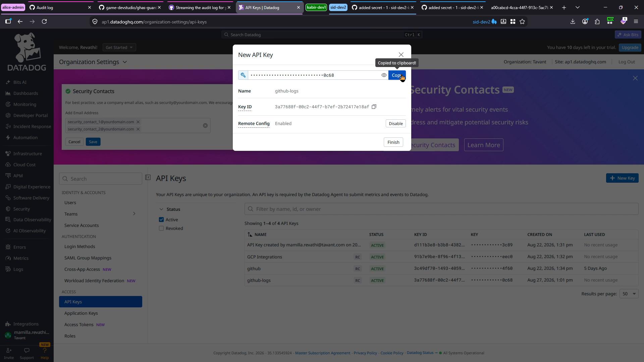The image size is (644, 362).
Task: Remove security_contact_1 email tag
Action: 138,122
